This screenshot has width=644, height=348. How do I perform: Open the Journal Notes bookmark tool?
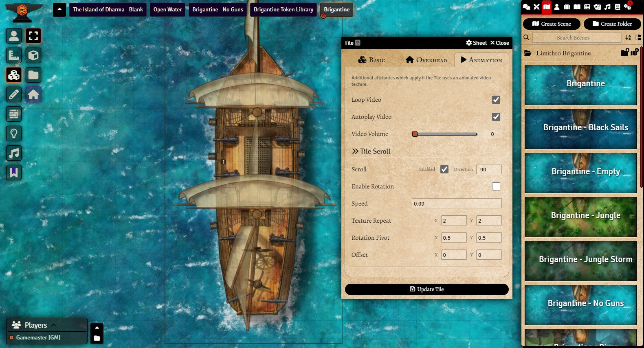pos(14,173)
